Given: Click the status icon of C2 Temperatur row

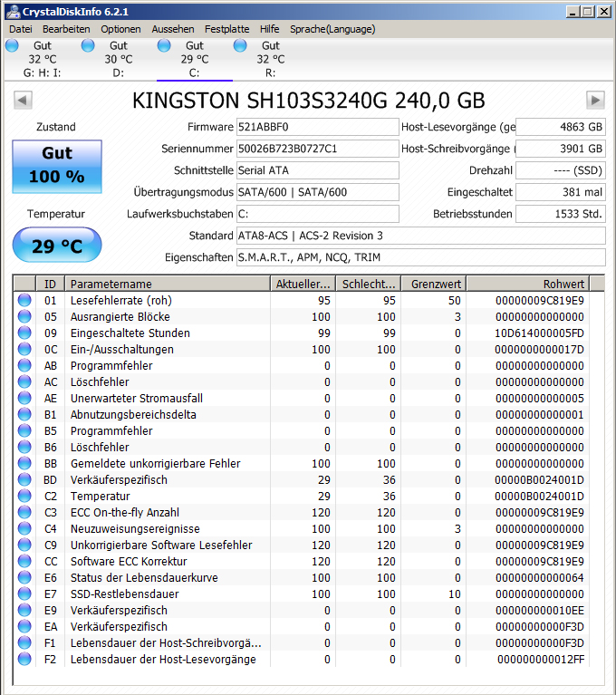Looking at the screenshot, I should (x=24, y=496).
